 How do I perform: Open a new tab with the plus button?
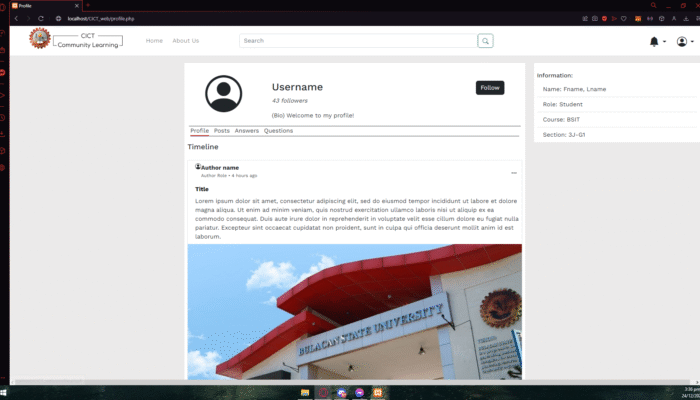coord(88,5)
